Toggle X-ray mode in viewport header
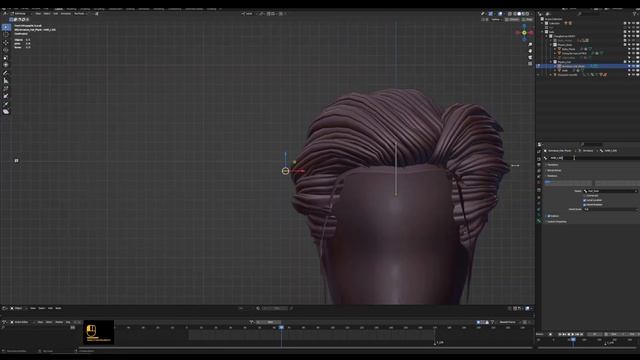This screenshot has height=360, width=640. 509,14
